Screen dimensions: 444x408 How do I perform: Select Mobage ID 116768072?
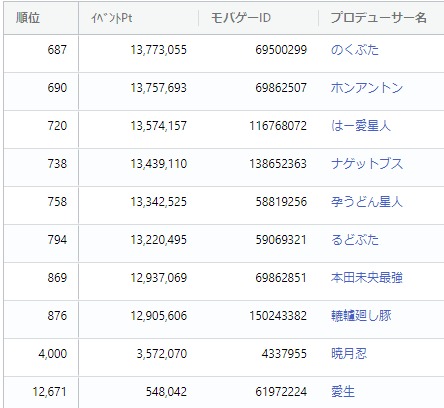point(278,126)
